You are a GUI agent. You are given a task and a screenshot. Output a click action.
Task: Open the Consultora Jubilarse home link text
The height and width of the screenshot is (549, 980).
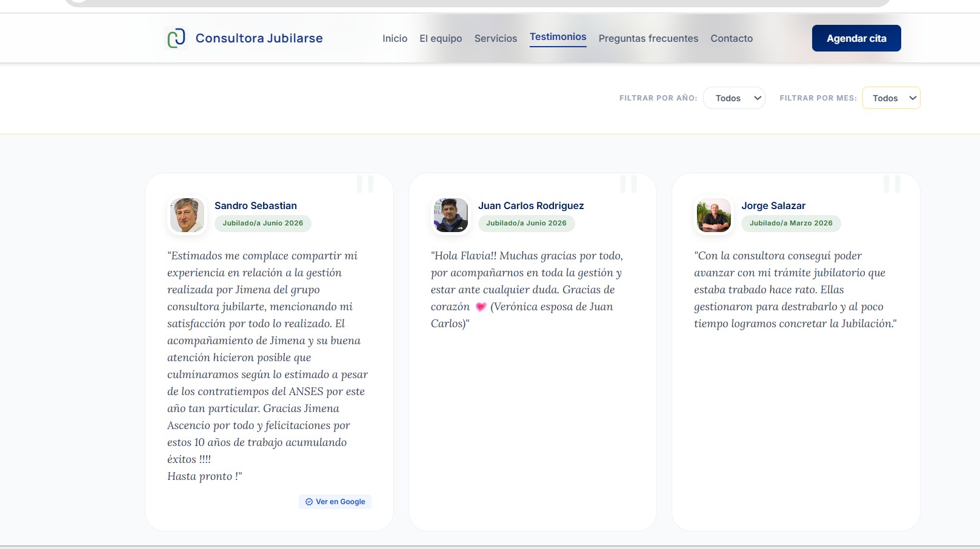tap(259, 38)
